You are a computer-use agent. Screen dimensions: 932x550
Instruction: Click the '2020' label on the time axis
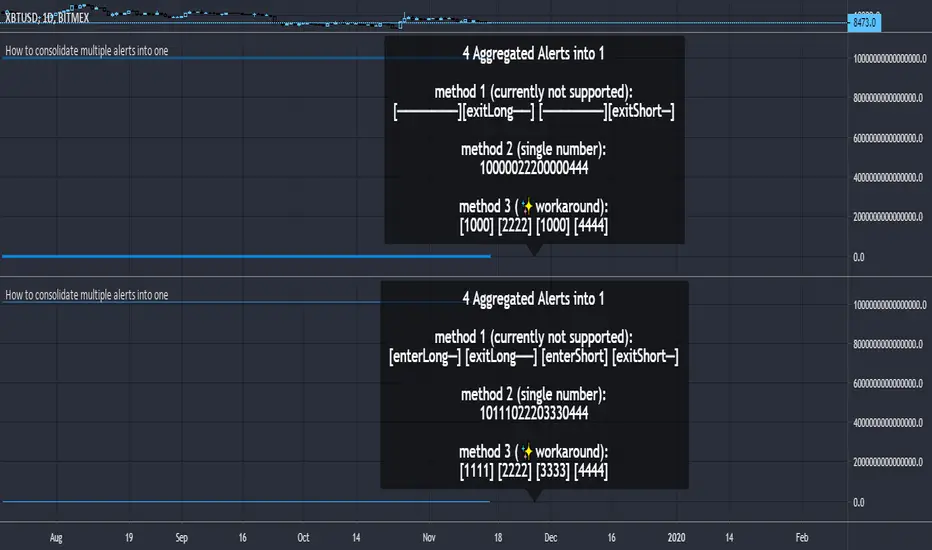tap(679, 537)
